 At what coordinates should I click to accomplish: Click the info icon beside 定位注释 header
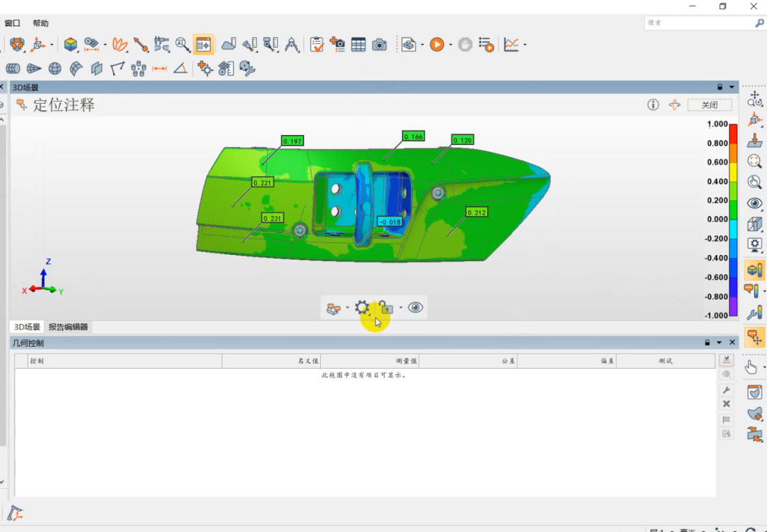(653, 105)
